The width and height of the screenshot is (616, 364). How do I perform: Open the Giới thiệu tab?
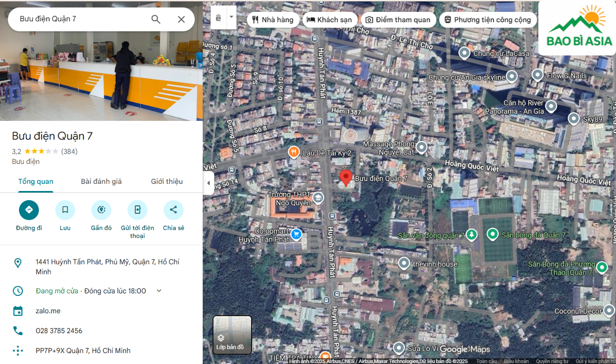tap(167, 182)
